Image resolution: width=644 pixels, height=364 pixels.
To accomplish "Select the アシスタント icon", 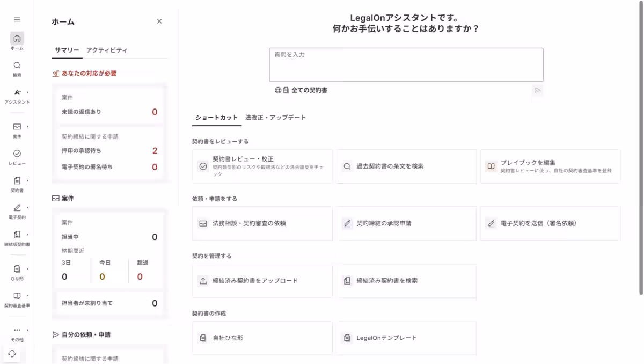I will 17,92.
